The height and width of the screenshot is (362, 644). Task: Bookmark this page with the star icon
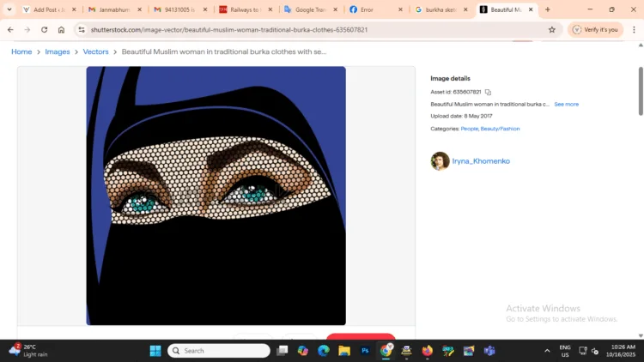click(x=552, y=29)
